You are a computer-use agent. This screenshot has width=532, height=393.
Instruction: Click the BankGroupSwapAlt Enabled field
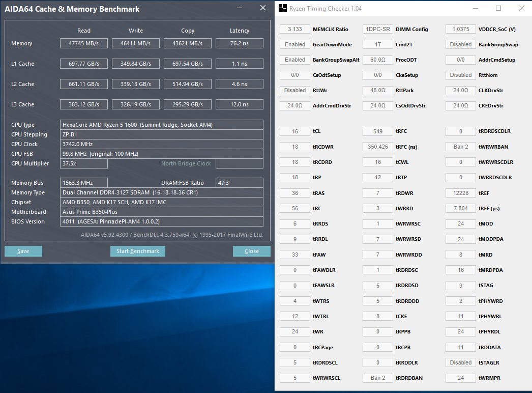(295, 60)
